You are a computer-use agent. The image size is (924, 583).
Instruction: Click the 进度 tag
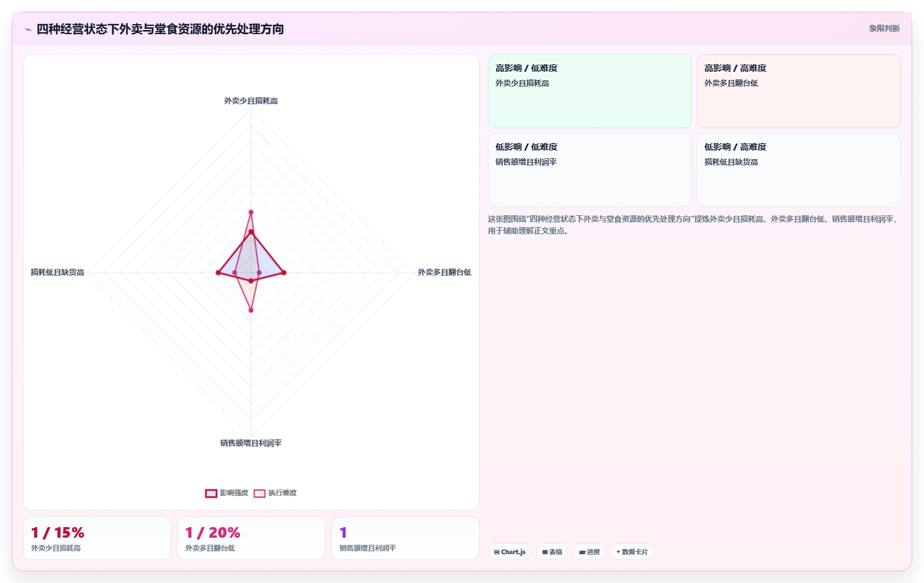pos(589,552)
